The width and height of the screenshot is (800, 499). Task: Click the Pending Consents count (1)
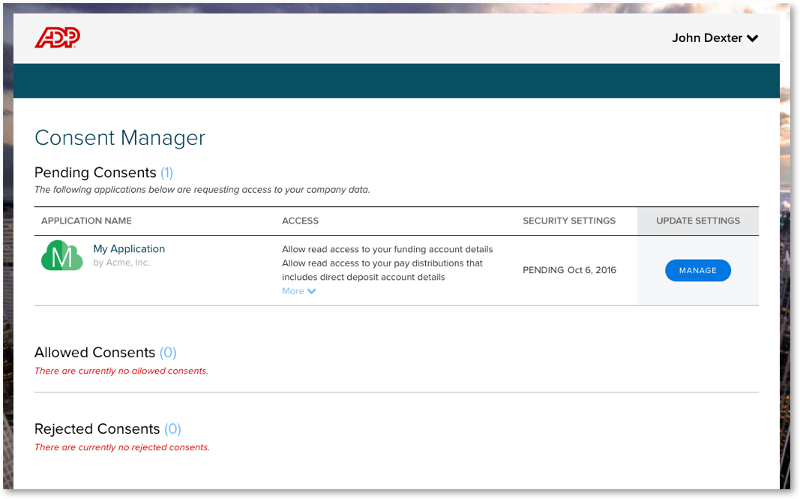tap(167, 172)
